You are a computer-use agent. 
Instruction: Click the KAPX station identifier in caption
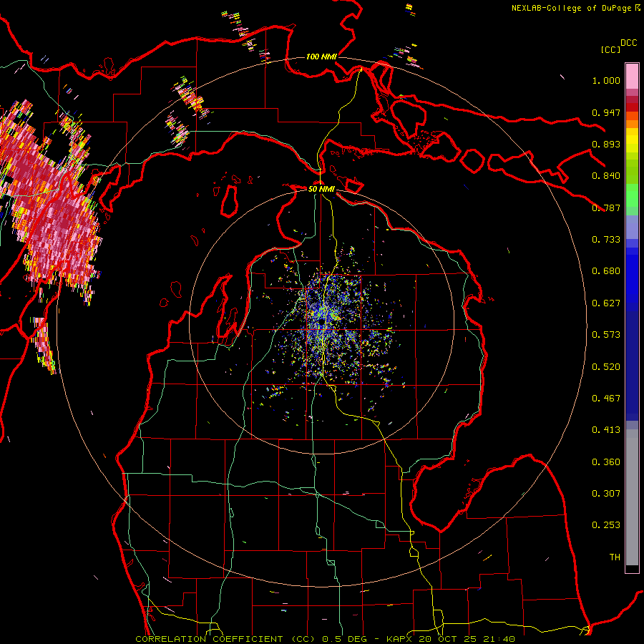tap(399, 639)
